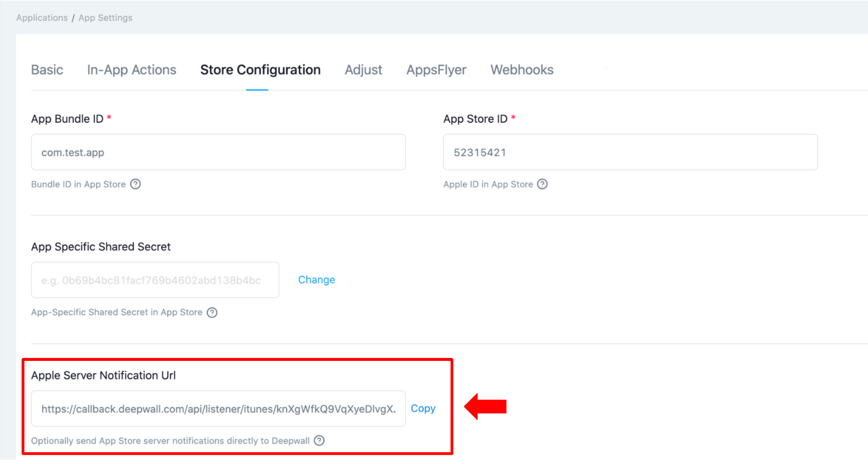Click 'App-Specific Shared Secret in App Store' hint
This screenshot has width=868, height=464.
coord(117,312)
